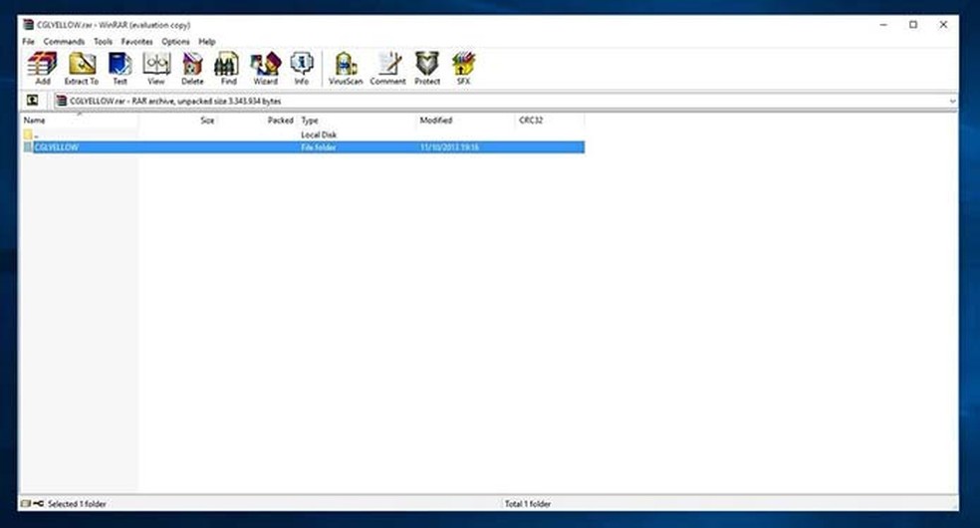Sort by the Modified column header
Viewport: 980px width, 528px height.
pos(466,120)
